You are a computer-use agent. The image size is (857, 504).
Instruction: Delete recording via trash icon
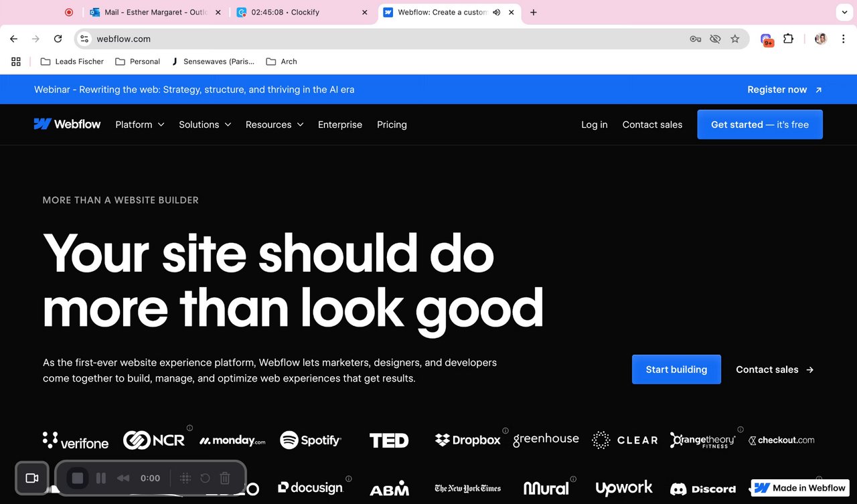225,478
